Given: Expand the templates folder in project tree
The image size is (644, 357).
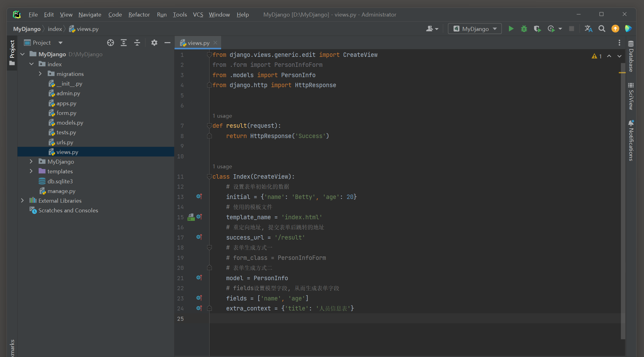Looking at the screenshot, I should click(x=32, y=171).
